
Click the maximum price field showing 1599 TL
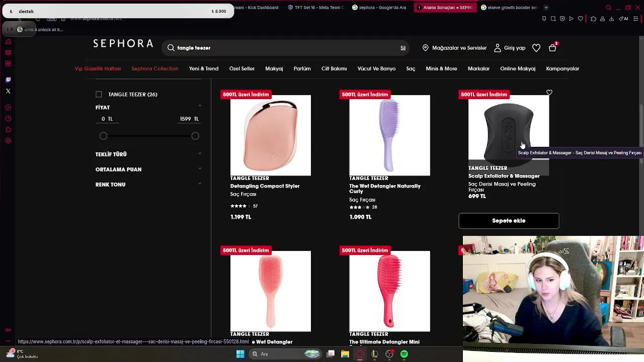tap(189, 119)
